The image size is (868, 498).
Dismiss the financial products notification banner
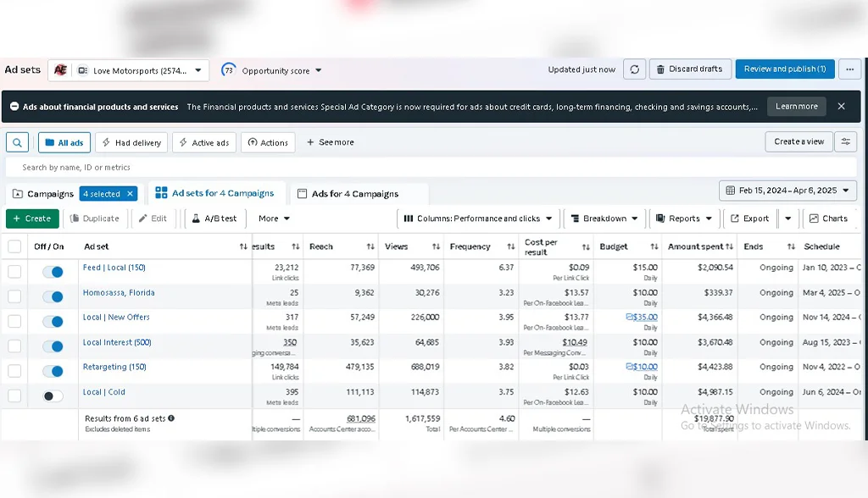pyautogui.click(x=841, y=107)
